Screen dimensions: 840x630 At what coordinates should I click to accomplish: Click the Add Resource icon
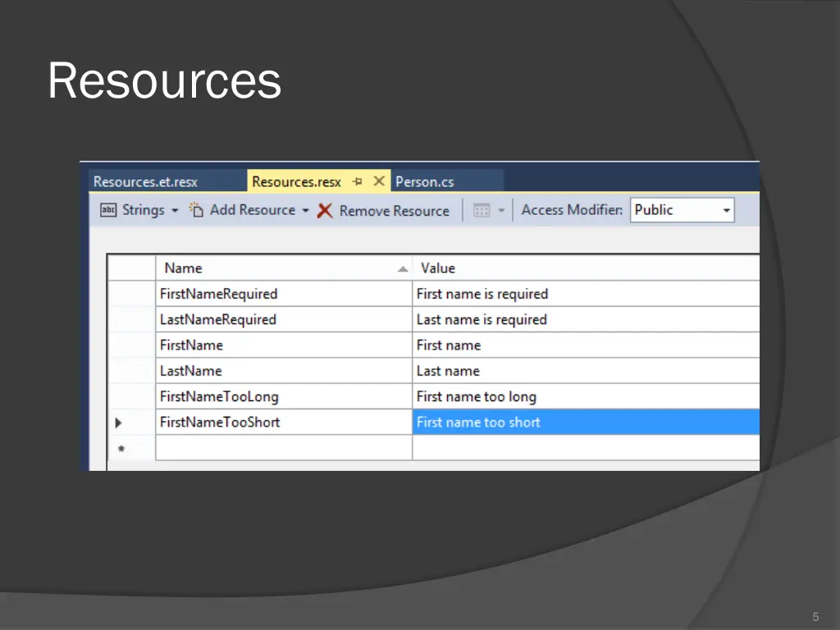(195, 209)
